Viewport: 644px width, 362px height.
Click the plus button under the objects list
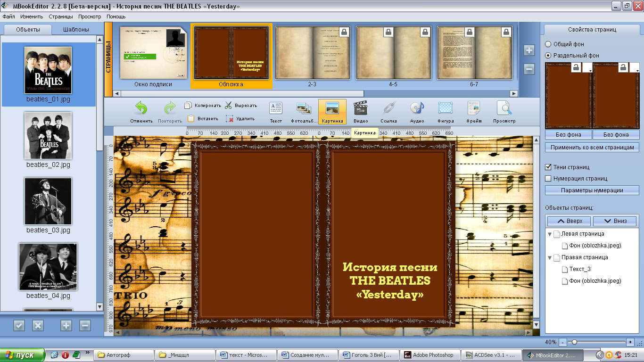[x=66, y=325]
